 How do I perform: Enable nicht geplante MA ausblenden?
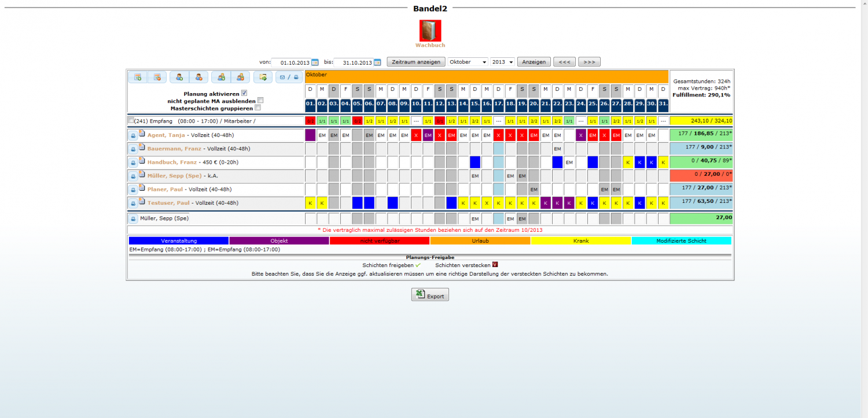click(260, 101)
